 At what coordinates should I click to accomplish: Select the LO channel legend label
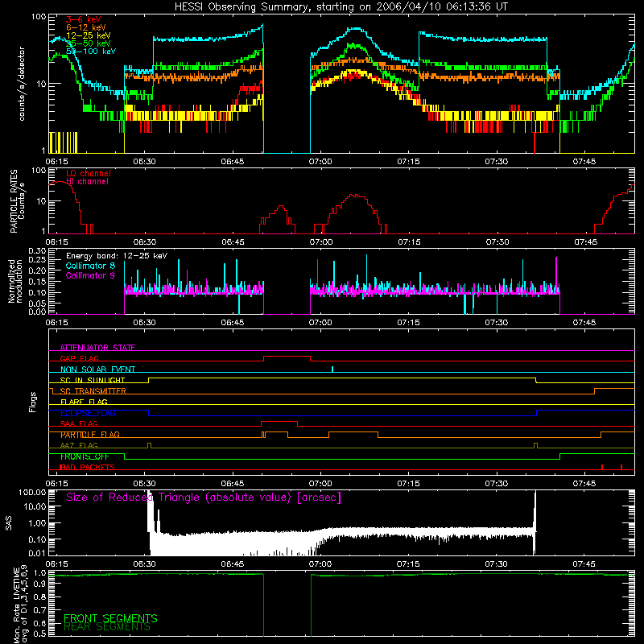(x=89, y=173)
